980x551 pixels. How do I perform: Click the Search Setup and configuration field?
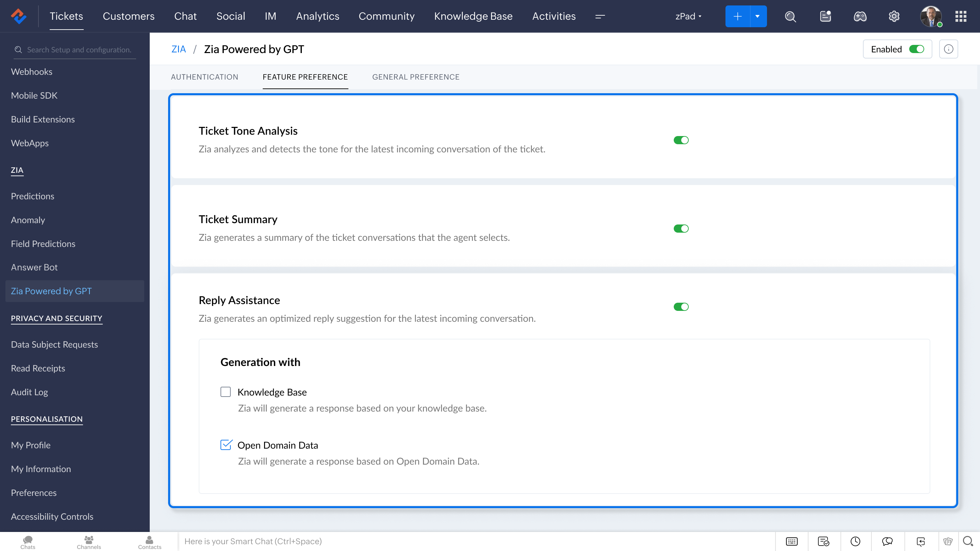(79, 50)
